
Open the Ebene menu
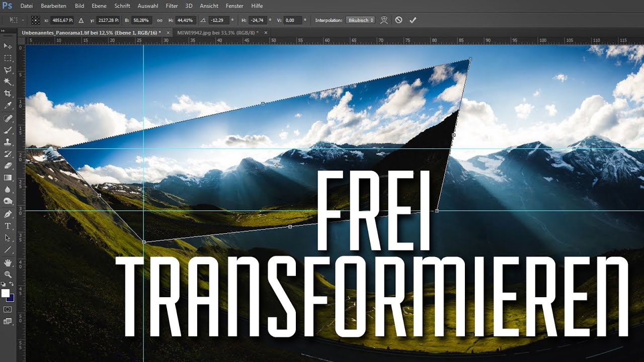pyautogui.click(x=99, y=6)
